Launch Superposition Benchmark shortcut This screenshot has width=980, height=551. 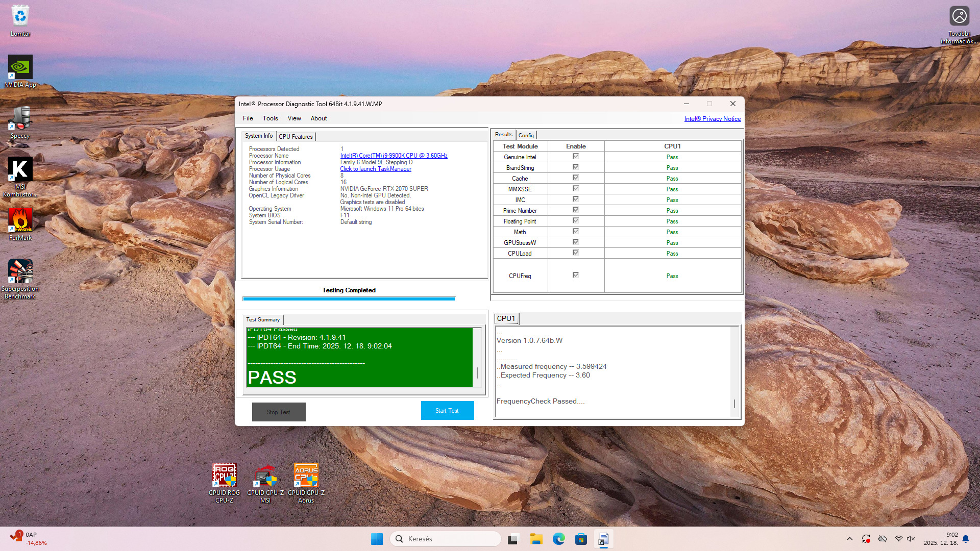pyautogui.click(x=20, y=272)
